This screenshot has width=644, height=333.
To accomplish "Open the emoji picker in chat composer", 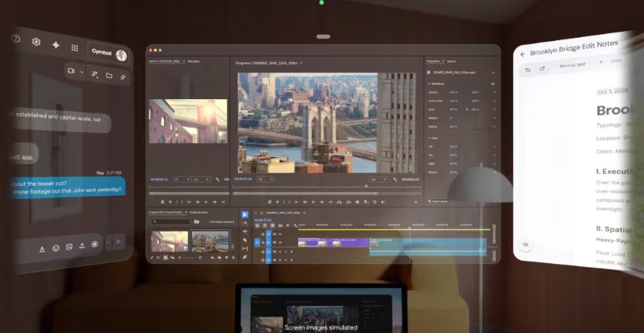I will (56, 248).
